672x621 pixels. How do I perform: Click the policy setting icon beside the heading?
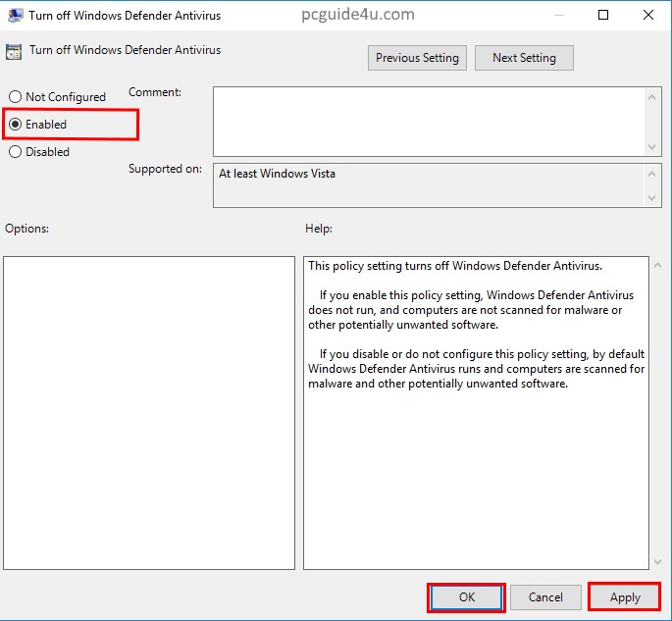15,51
